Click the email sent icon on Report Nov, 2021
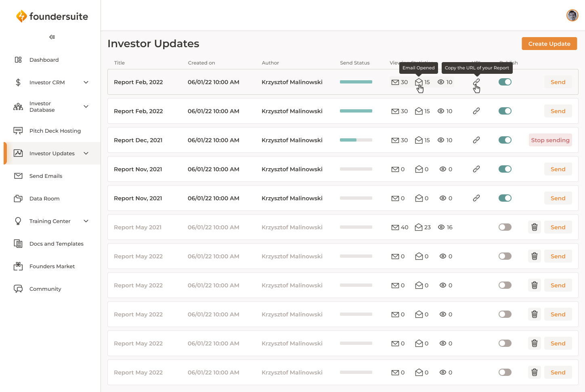 [x=395, y=169]
